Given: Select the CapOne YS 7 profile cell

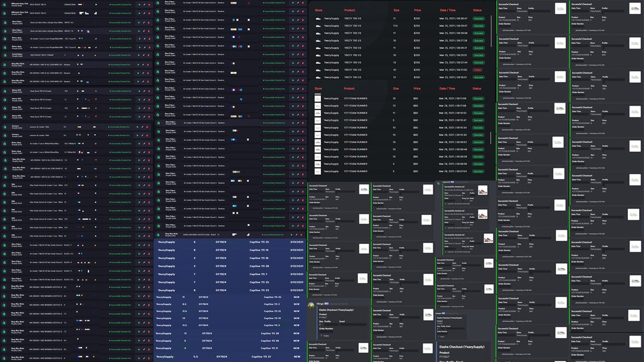Looking at the screenshot, I should click(x=258, y=274).
